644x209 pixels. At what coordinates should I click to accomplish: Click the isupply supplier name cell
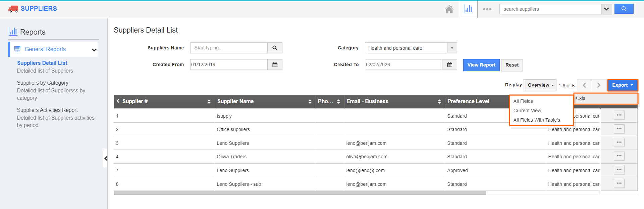click(x=224, y=116)
